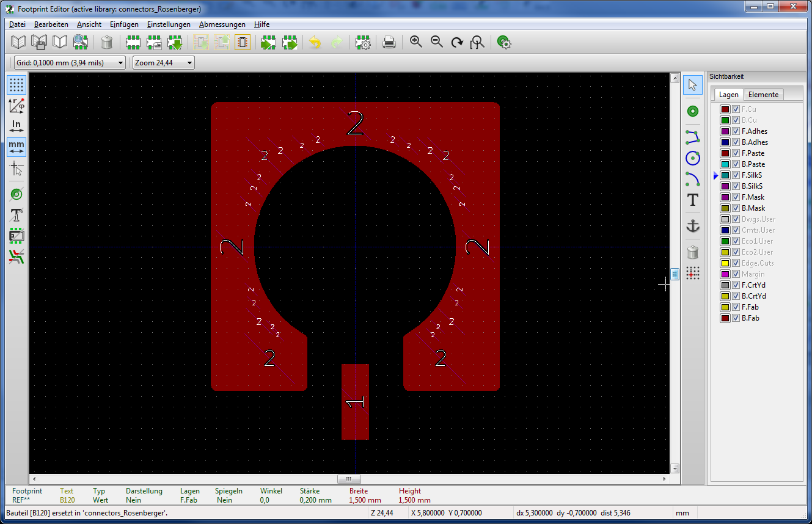Click the Select active library book icon

tap(19, 42)
